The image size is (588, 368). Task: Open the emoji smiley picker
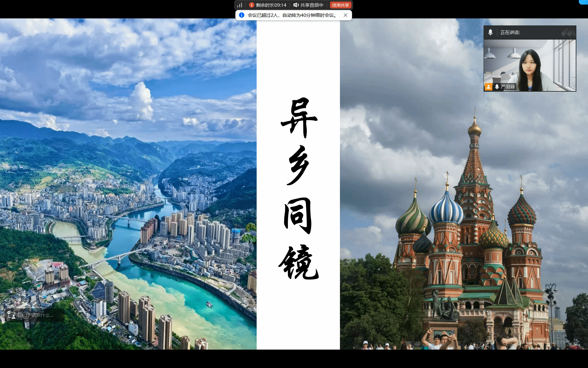pos(26,315)
